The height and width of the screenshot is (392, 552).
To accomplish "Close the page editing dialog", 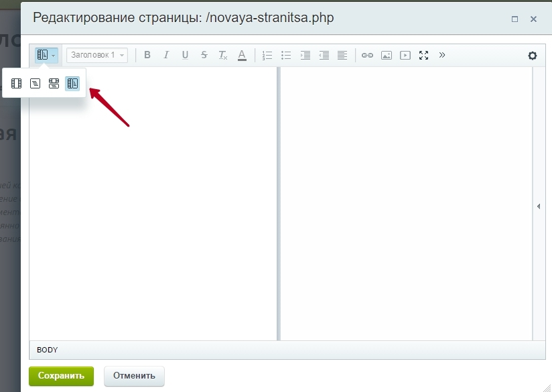I will (533, 19).
